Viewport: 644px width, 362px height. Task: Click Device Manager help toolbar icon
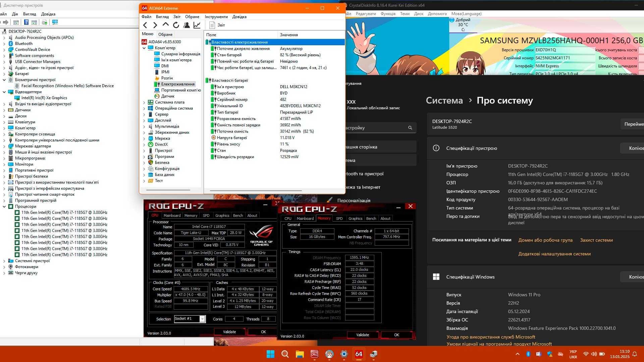(26, 22)
